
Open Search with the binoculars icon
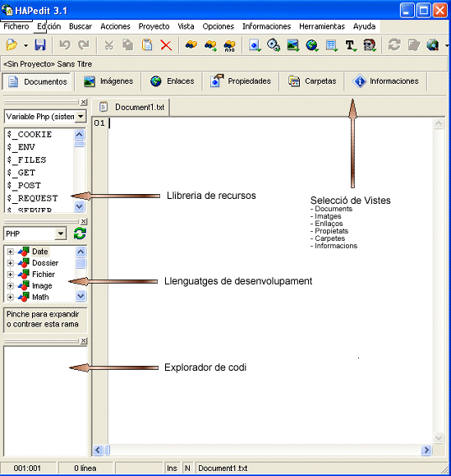[x=191, y=45]
